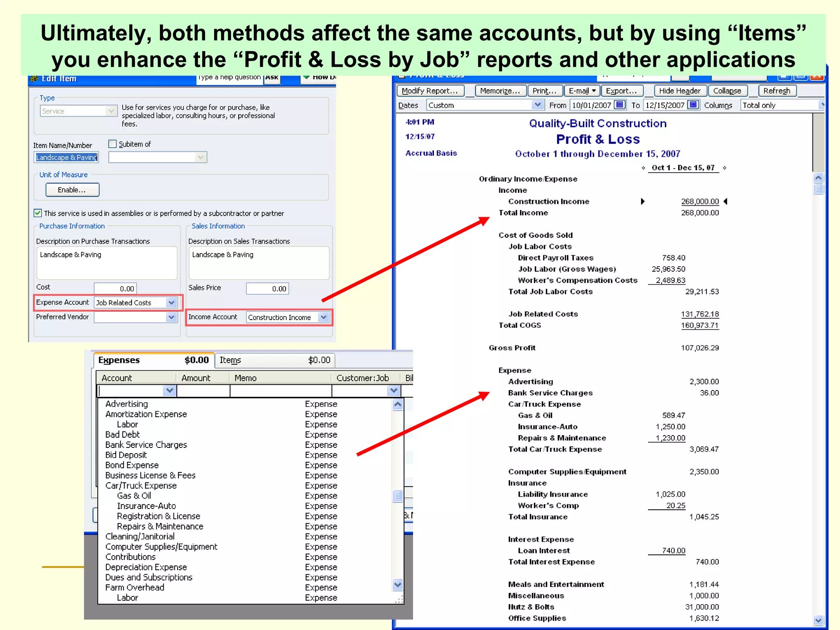840x630 pixels.
Task: Click the Item Name/Number text field
Action: click(x=66, y=157)
